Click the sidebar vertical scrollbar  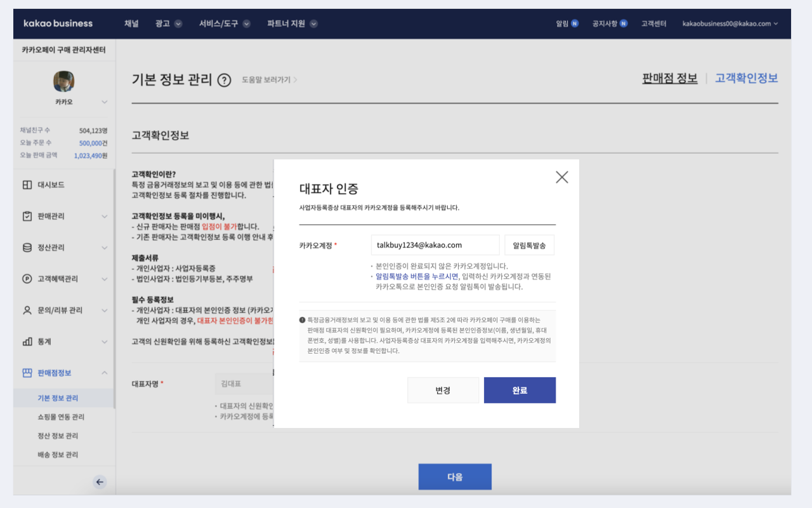coord(114,289)
